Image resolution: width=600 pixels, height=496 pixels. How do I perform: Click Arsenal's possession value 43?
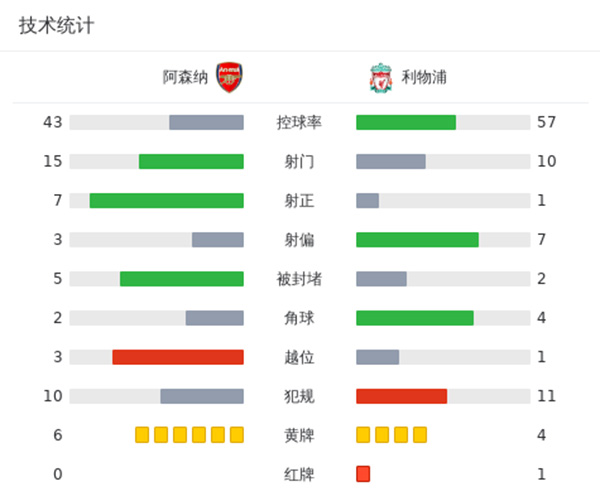point(53,122)
